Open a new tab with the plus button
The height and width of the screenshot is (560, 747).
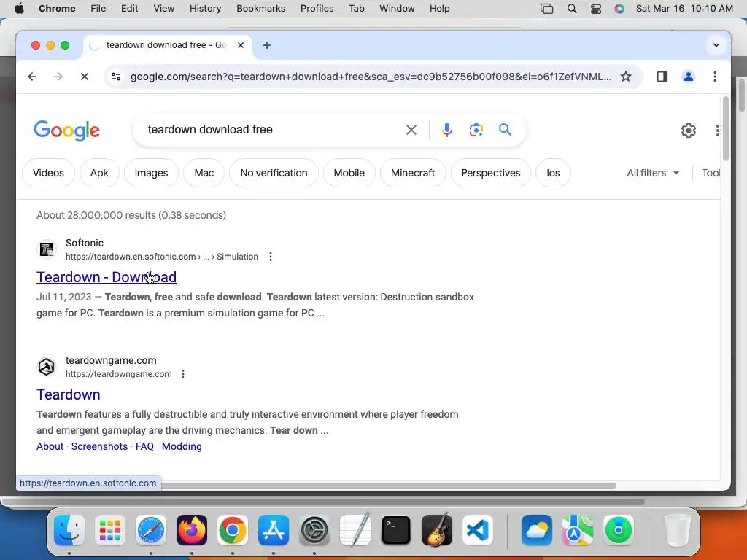click(x=267, y=45)
